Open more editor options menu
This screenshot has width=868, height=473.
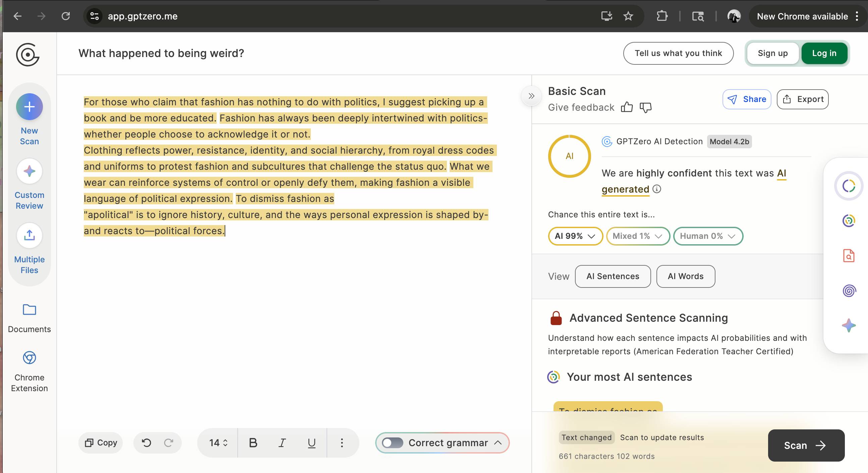tap(342, 443)
